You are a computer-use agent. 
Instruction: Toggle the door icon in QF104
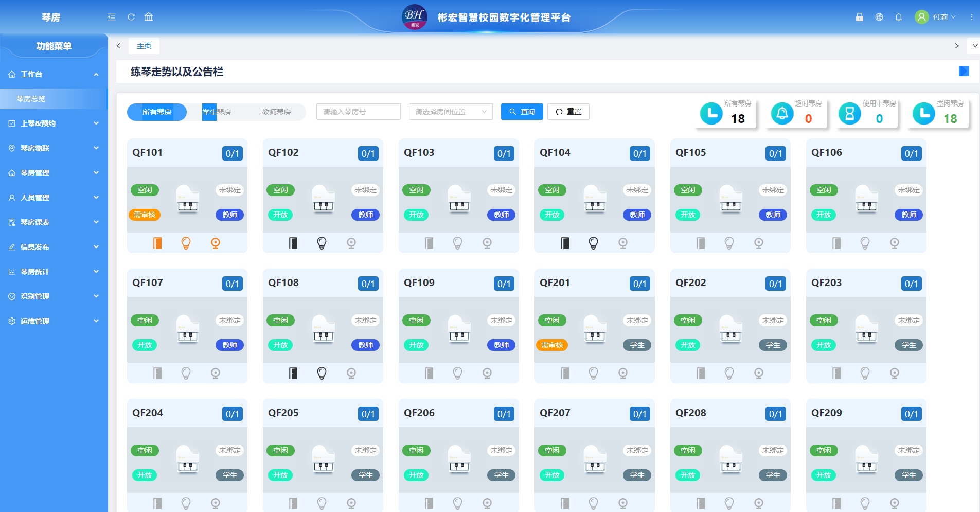pyautogui.click(x=565, y=243)
